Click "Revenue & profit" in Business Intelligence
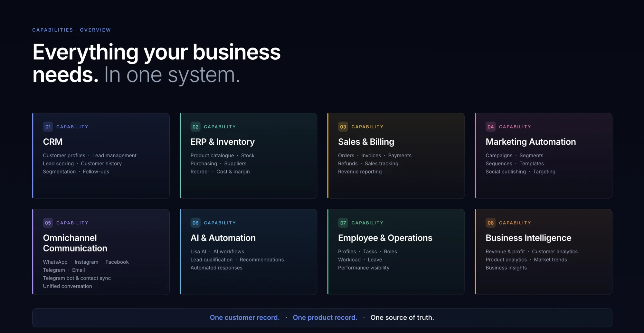The image size is (644, 333). pos(505,251)
